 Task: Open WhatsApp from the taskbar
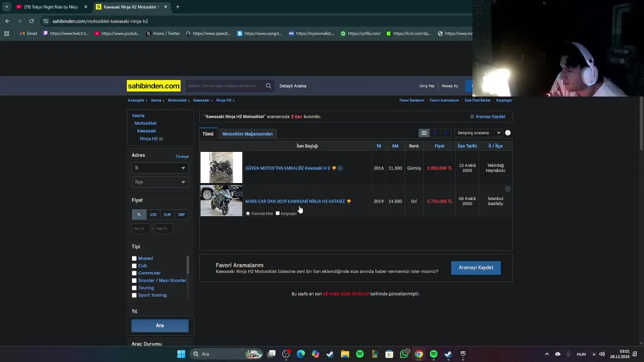(x=404, y=354)
